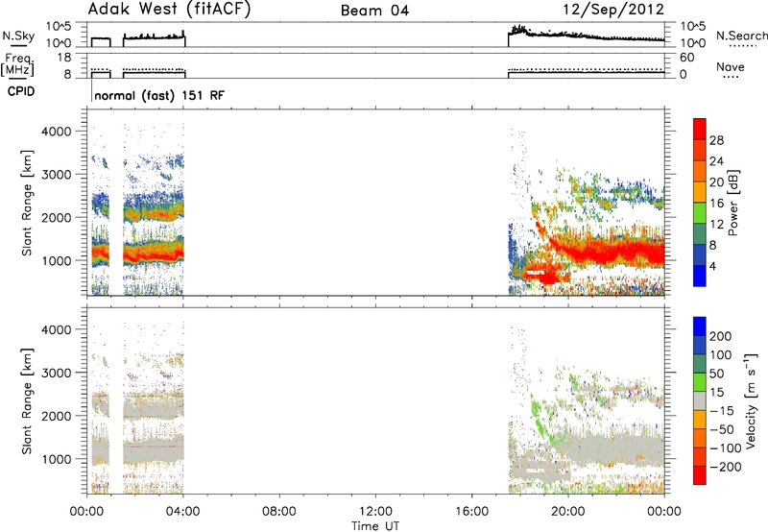Click the plot title "Adak West (fitACF)"
768x532 pixels.
pyautogui.click(x=169, y=10)
